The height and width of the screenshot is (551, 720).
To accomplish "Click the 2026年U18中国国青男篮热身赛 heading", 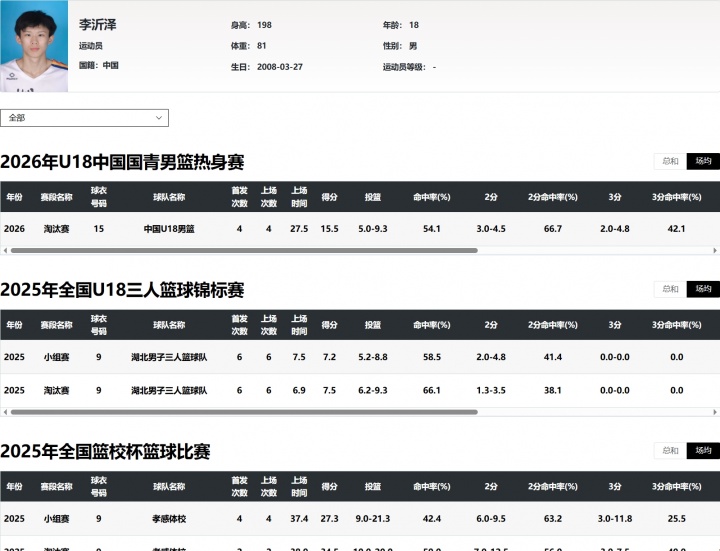I will 122,162.
